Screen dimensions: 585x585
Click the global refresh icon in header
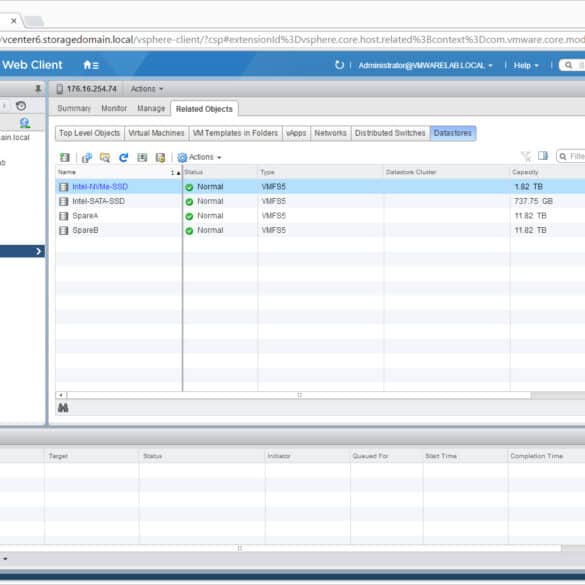[x=339, y=65]
